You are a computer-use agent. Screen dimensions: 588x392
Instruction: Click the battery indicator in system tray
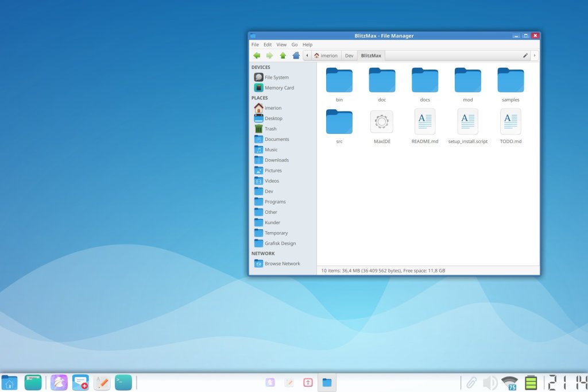click(531, 383)
